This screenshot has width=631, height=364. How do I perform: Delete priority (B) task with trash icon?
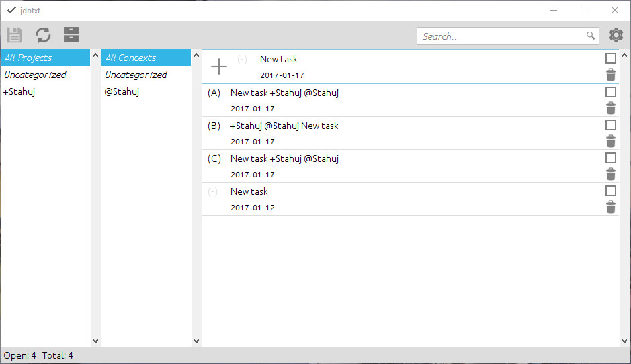(610, 141)
